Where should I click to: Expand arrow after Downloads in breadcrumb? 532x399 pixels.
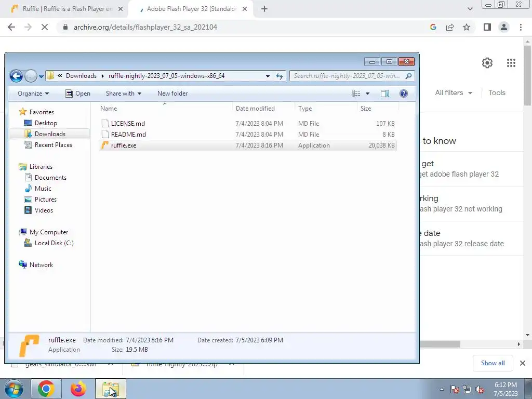tap(102, 76)
